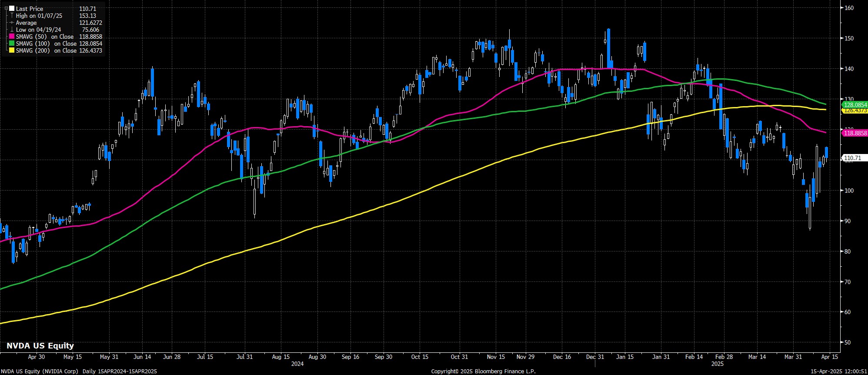Viewport: 868px width, 375px height.
Task: Collapse the legend box with the minus icon
Action: coord(7,8)
